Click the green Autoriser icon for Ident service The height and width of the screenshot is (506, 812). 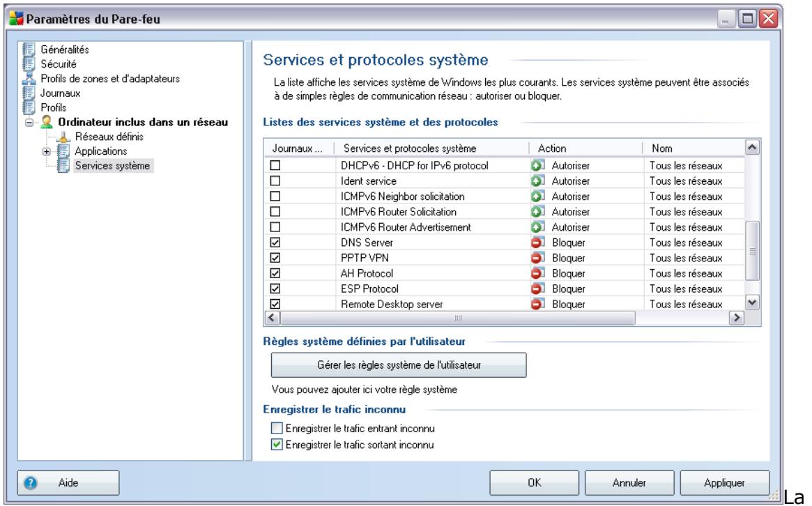(537, 181)
